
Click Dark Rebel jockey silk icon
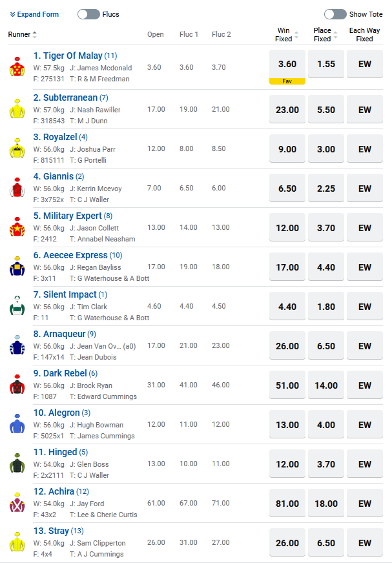tap(16, 385)
